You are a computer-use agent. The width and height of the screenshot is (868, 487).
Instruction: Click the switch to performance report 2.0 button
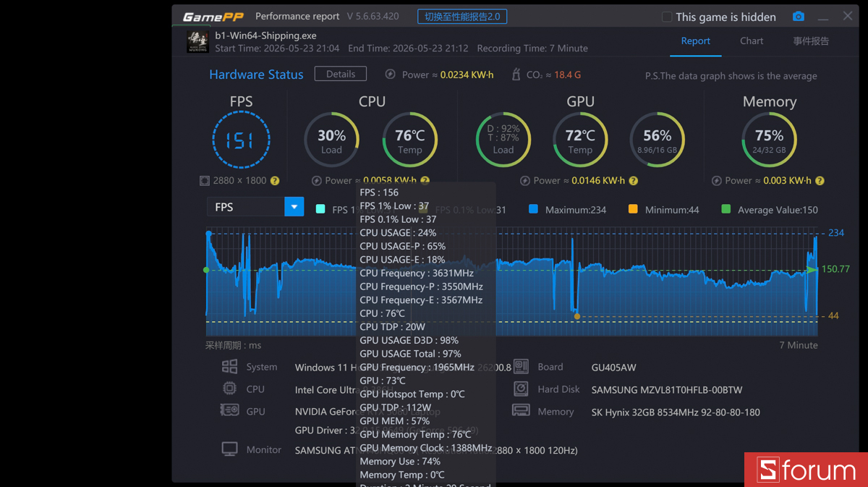click(462, 17)
